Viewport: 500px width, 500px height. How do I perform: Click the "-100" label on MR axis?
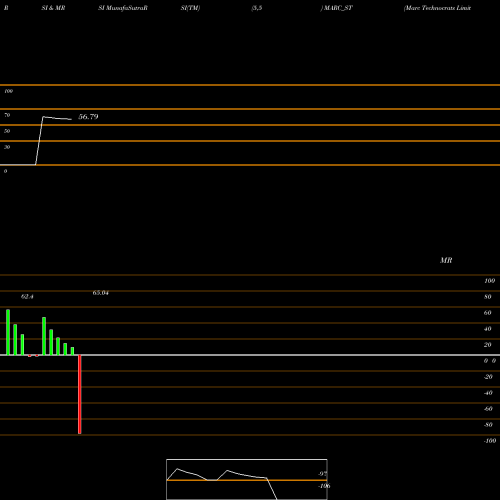click(x=490, y=441)
